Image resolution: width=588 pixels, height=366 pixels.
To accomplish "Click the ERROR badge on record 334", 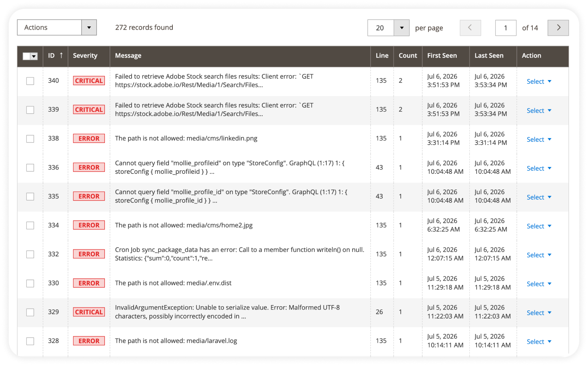I will click(x=89, y=225).
